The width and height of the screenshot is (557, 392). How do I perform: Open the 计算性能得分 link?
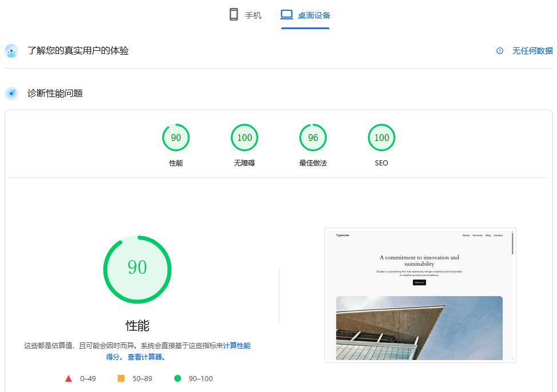pos(236,345)
